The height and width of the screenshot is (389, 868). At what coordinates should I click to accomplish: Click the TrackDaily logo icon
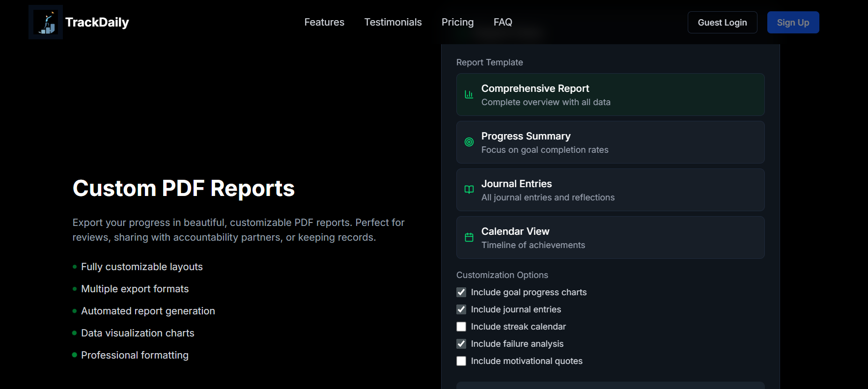[x=46, y=22]
